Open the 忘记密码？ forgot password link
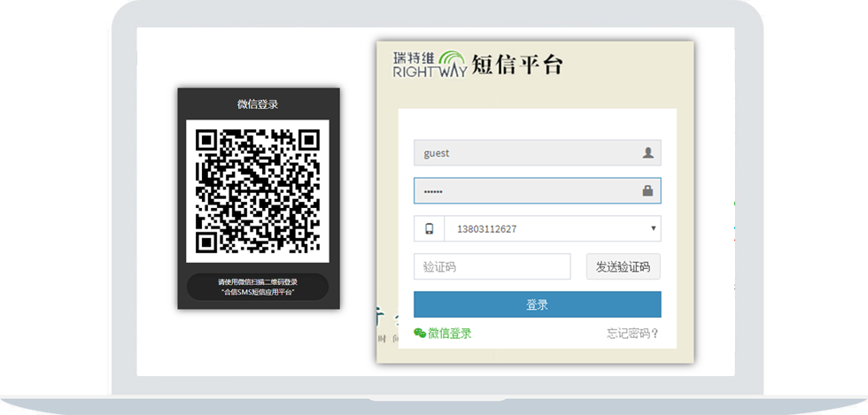868x415 pixels. pos(632,334)
